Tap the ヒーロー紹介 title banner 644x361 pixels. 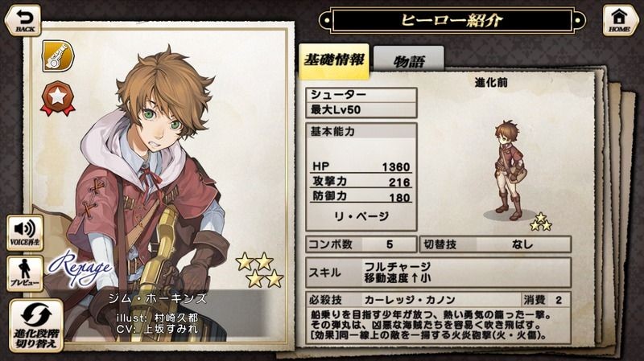(452, 19)
